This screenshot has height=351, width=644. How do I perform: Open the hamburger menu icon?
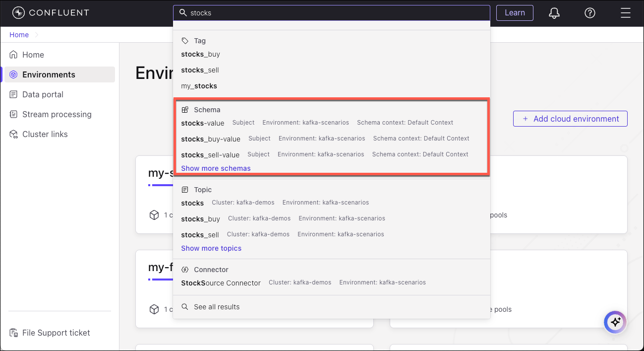coord(626,13)
